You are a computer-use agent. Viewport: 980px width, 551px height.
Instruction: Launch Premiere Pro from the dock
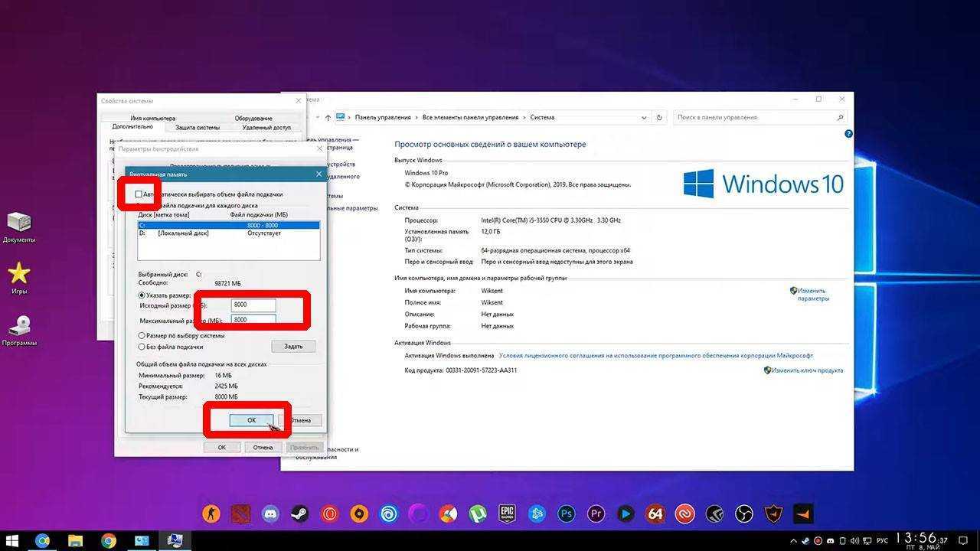pos(596,514)
